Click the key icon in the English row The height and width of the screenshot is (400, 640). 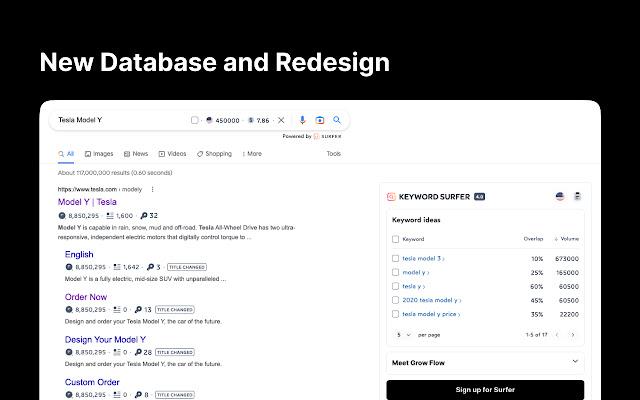[x=150, y=267]
